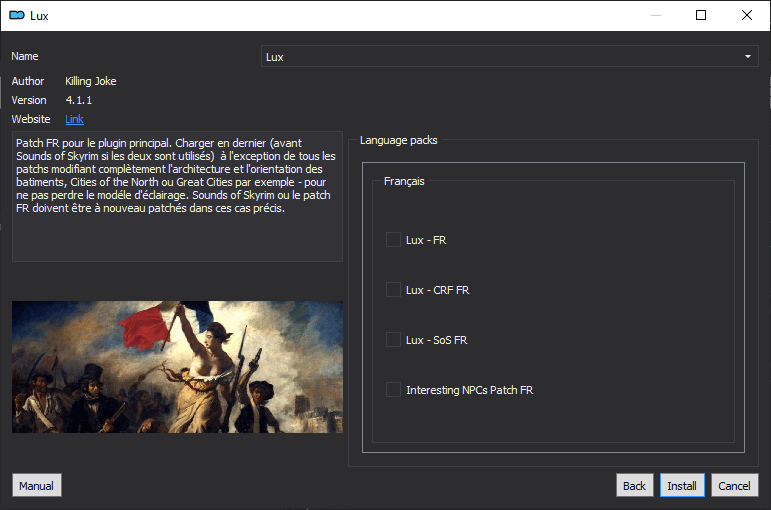771x510 pixels.
Task: Click the Liberty painting preview image
Action: (x=178, y=367)
